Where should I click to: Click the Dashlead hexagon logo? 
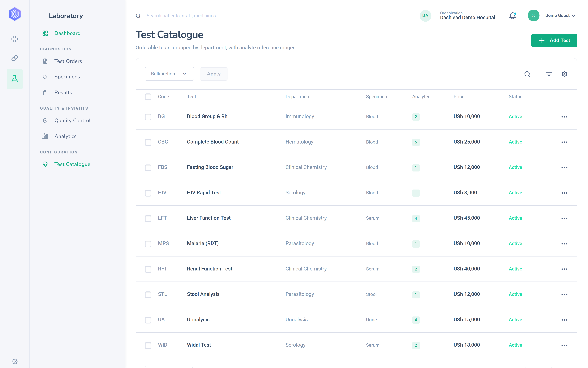click(x=15, y=14)
